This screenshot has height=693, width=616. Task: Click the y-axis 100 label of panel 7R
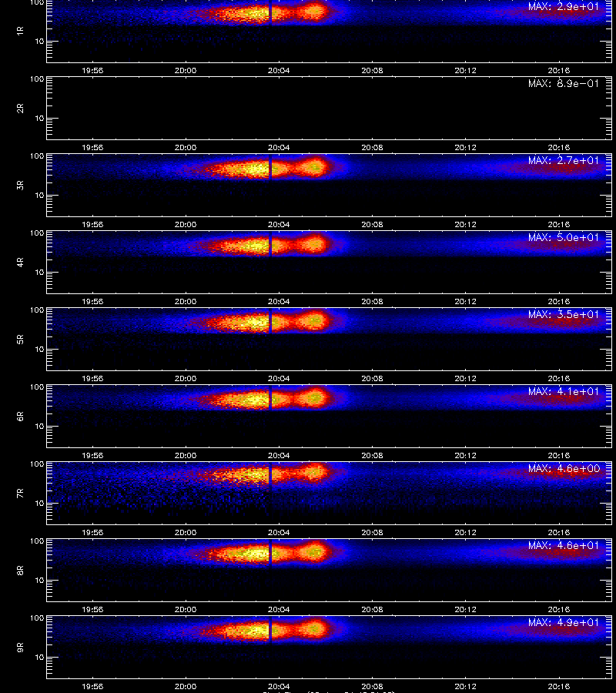tap(37, 464)
